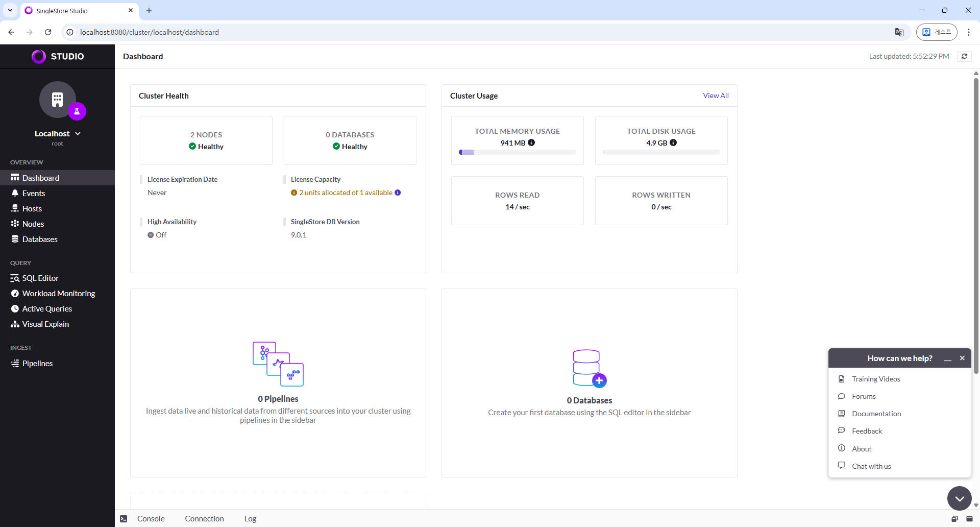Expand the Localhost cluster dropdown
980x527 pixels.
tap(58, 133)
